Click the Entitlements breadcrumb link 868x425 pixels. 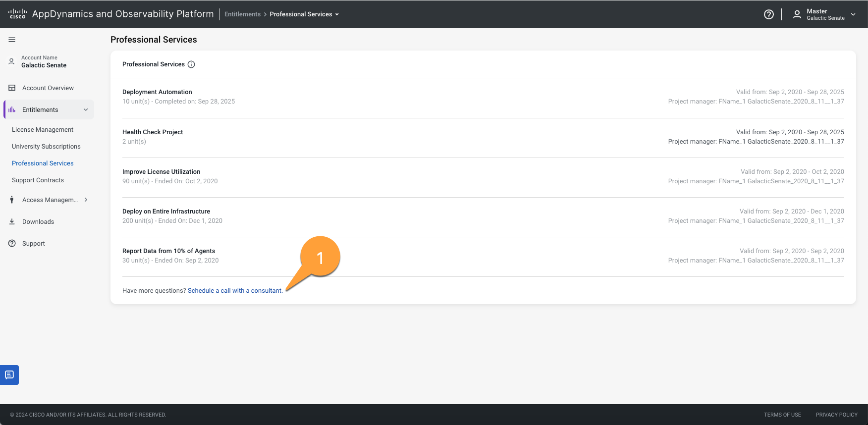[x=242, y=14]
